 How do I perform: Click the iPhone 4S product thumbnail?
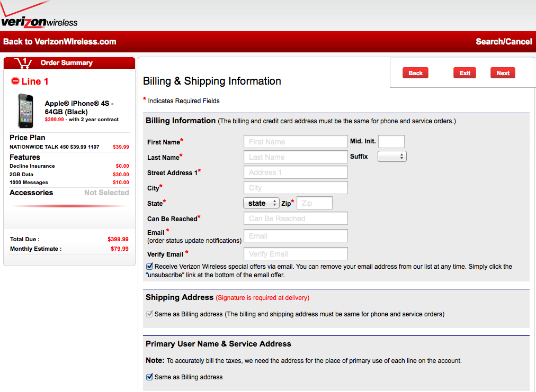(26, 111)
